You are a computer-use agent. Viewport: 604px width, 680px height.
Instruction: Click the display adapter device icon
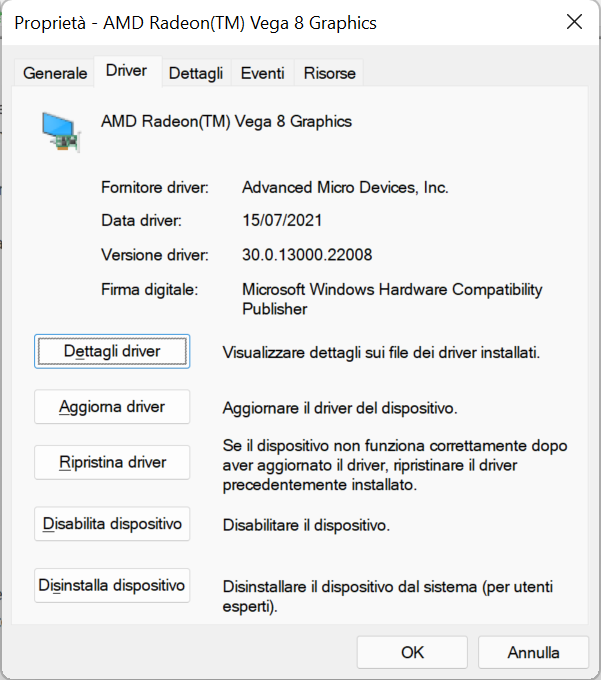tap(61, 132)
